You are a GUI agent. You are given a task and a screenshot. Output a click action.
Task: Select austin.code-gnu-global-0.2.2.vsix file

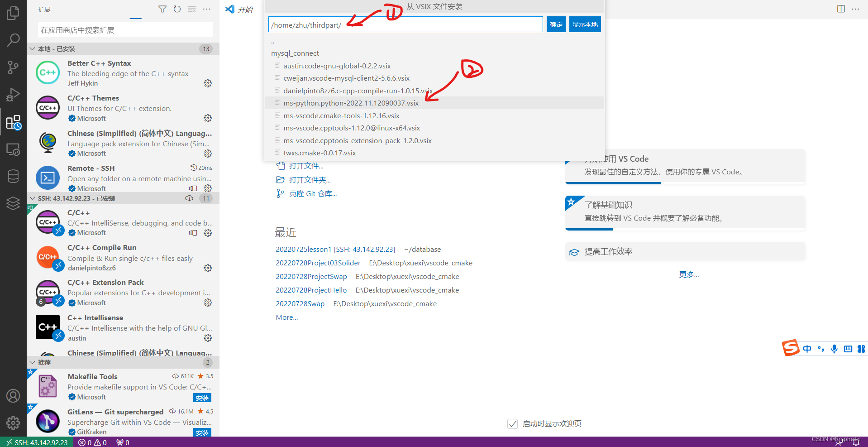coord(434,66)
